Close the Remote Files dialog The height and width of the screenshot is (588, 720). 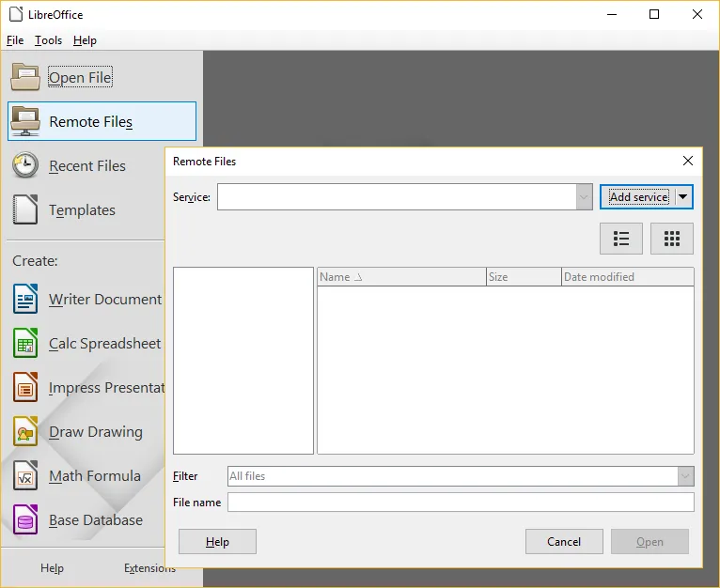(687, 161)
